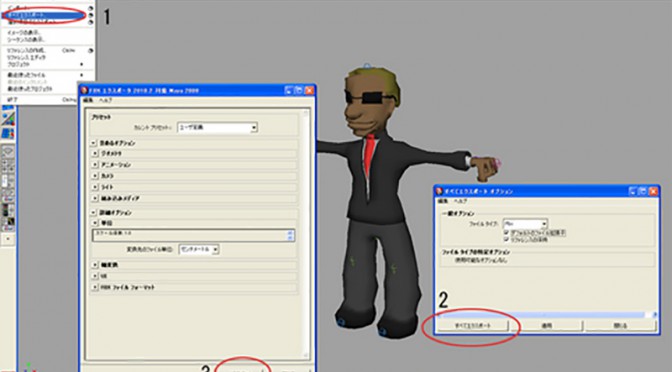Open the current preset dropdown in FBX dialog
The width and height of the screenshot is (672, 372).
point(217,127)
